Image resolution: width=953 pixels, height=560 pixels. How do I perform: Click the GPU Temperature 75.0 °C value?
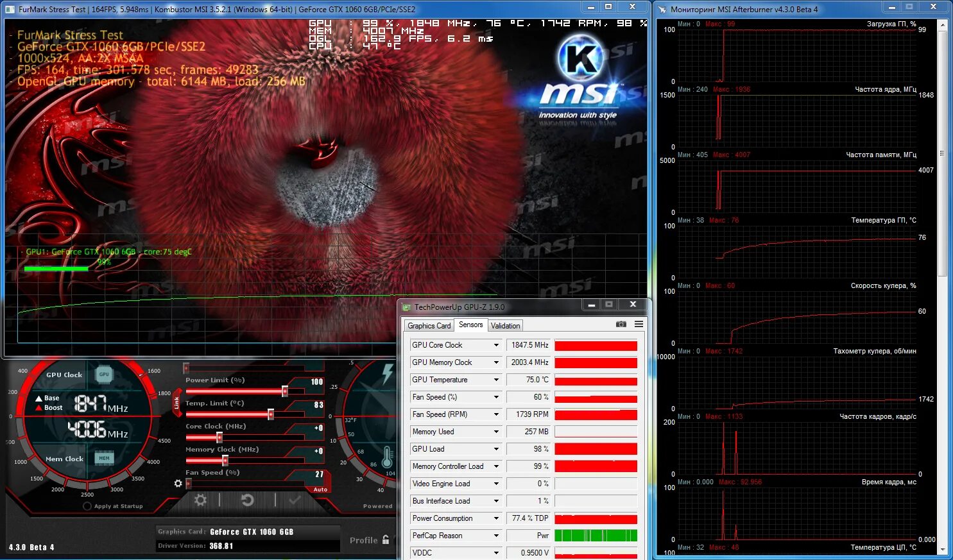(529, 380)
